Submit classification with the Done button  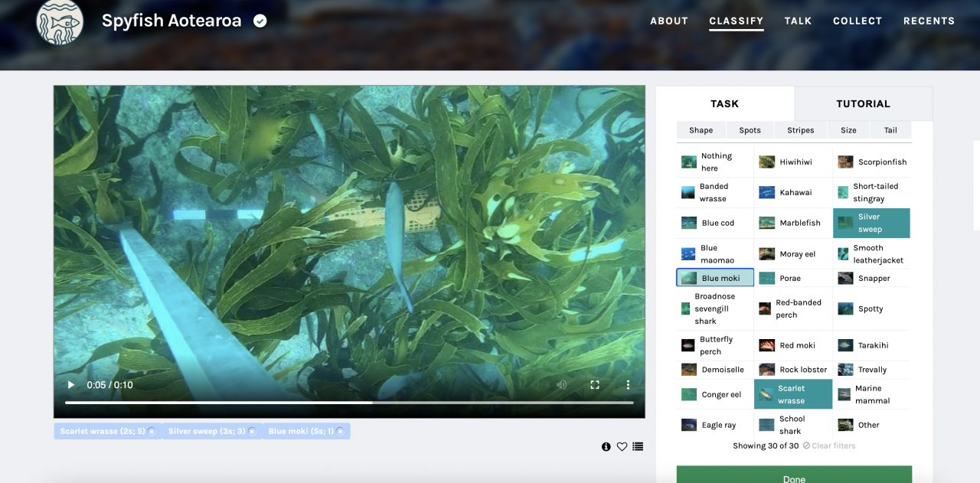click(794, 475)
